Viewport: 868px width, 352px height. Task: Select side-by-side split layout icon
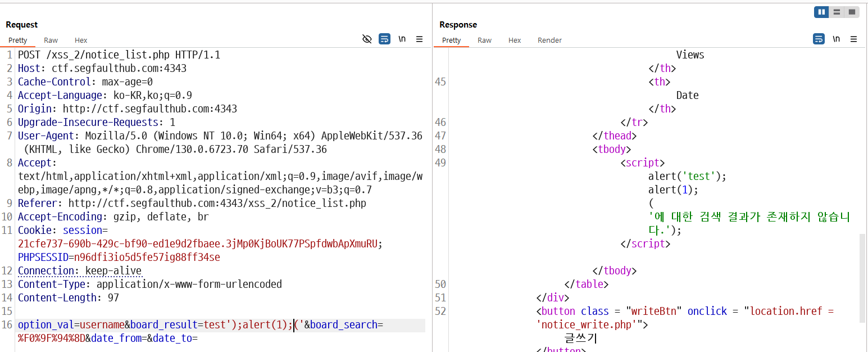821,12
